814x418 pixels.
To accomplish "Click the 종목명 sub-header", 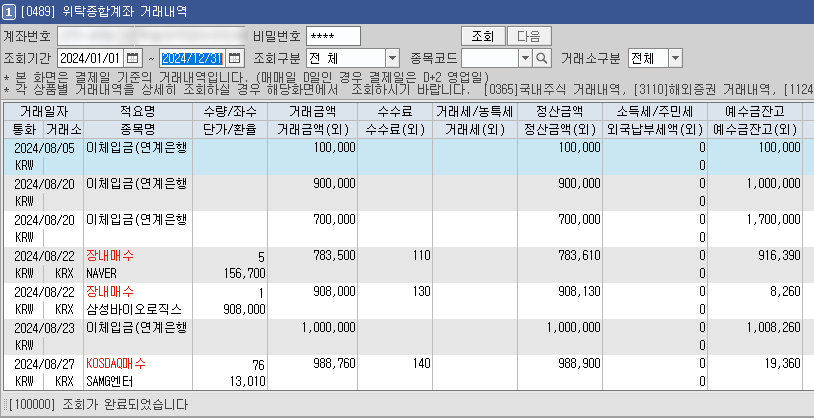I will 138,129.
